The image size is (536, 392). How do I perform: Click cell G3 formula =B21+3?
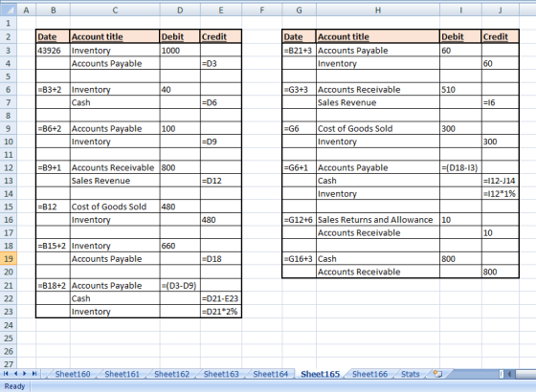pyautogui.click(x=299, y=51)
